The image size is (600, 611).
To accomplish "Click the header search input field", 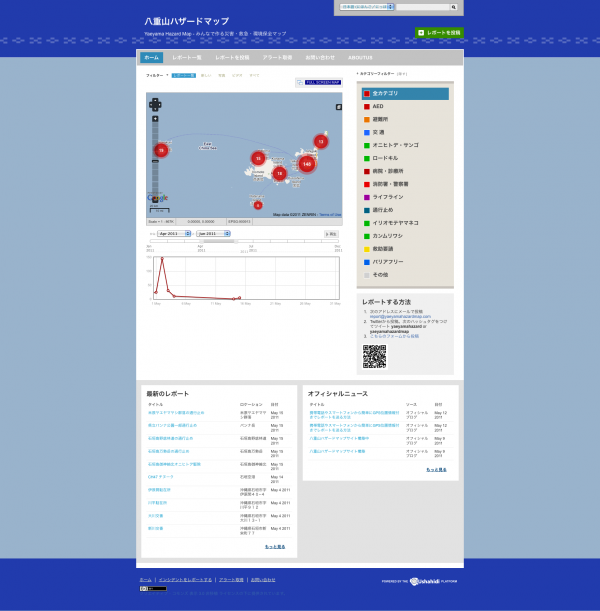I will click(x=422, y=7).
